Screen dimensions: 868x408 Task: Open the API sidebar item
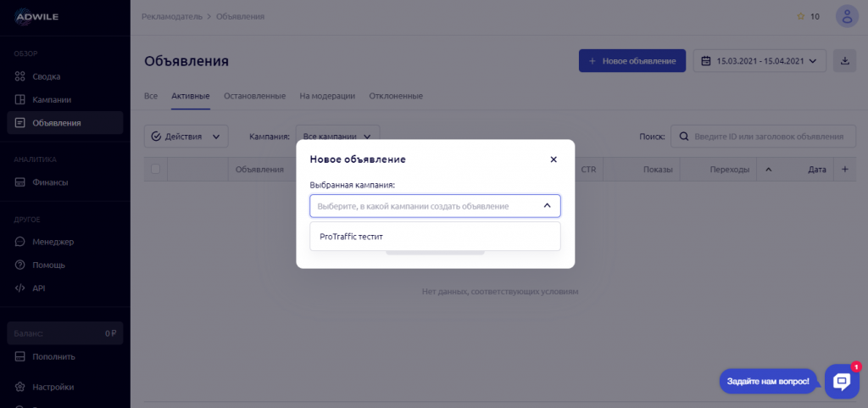[x=39, y=288]
